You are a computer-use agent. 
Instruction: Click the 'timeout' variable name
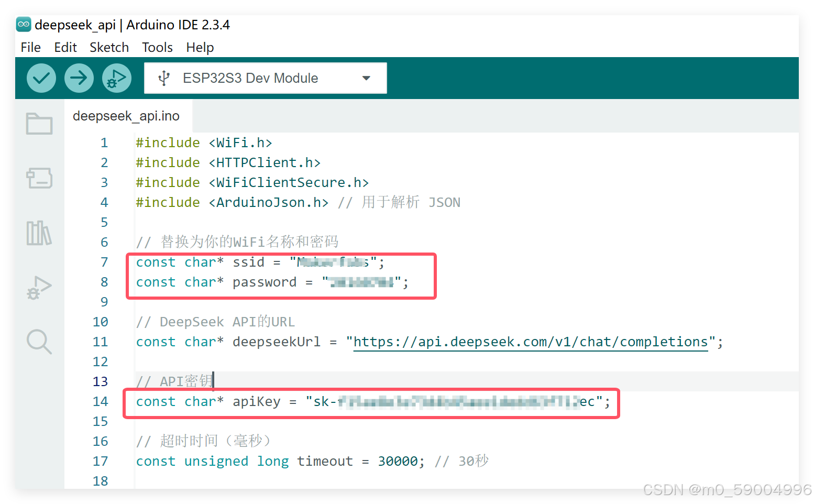[325, 462]
